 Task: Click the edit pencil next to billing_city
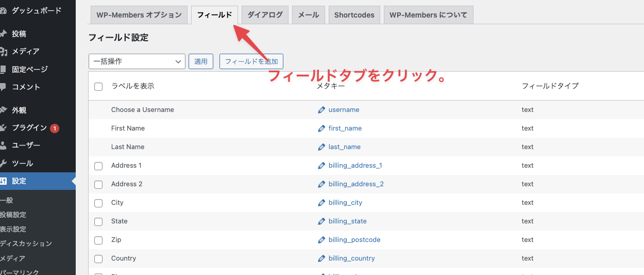coord(321,203)
